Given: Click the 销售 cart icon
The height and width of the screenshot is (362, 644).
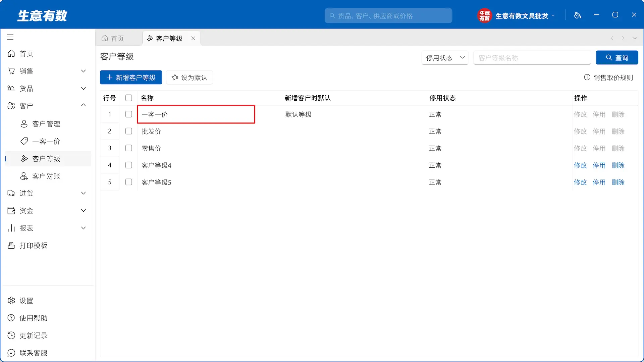Looking at the screenshot, I should 11,71.
